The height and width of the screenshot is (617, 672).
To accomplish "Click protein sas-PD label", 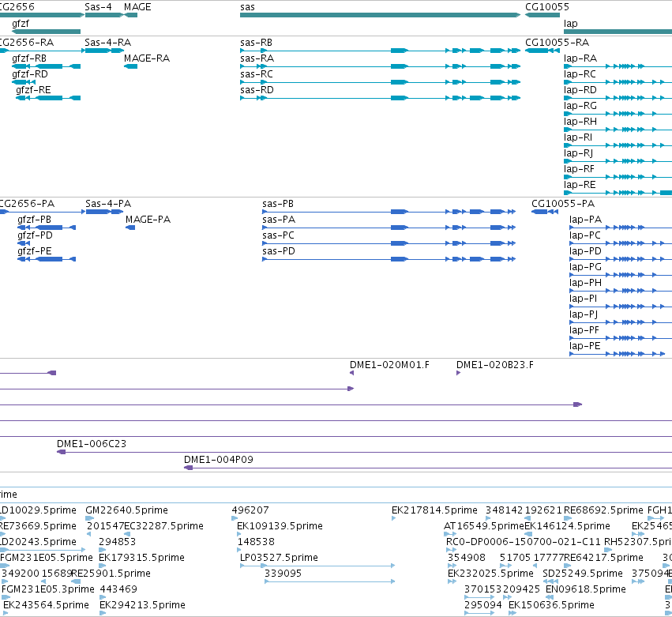I will [279, 251].
